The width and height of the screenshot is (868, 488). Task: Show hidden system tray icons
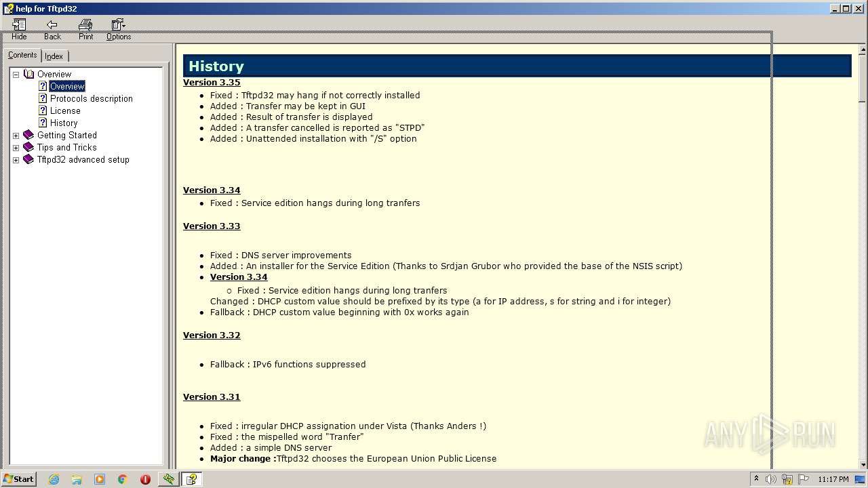coord(756,479)
